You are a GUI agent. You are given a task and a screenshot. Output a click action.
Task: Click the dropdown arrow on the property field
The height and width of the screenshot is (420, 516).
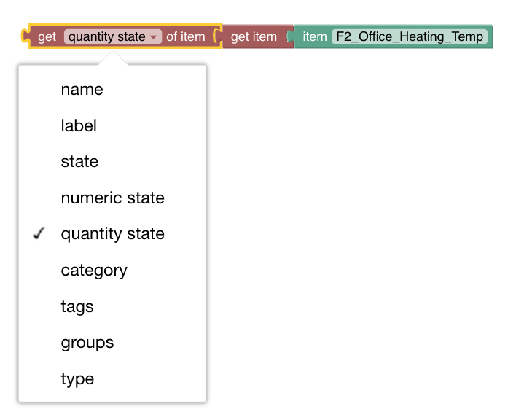tap(153, 37)
